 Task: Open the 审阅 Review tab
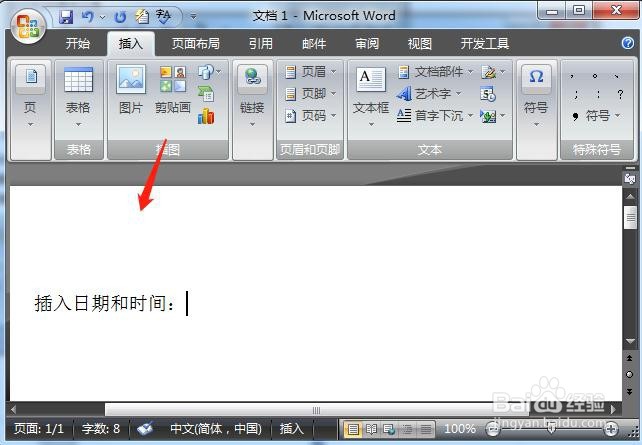click(x=367, y=43)
